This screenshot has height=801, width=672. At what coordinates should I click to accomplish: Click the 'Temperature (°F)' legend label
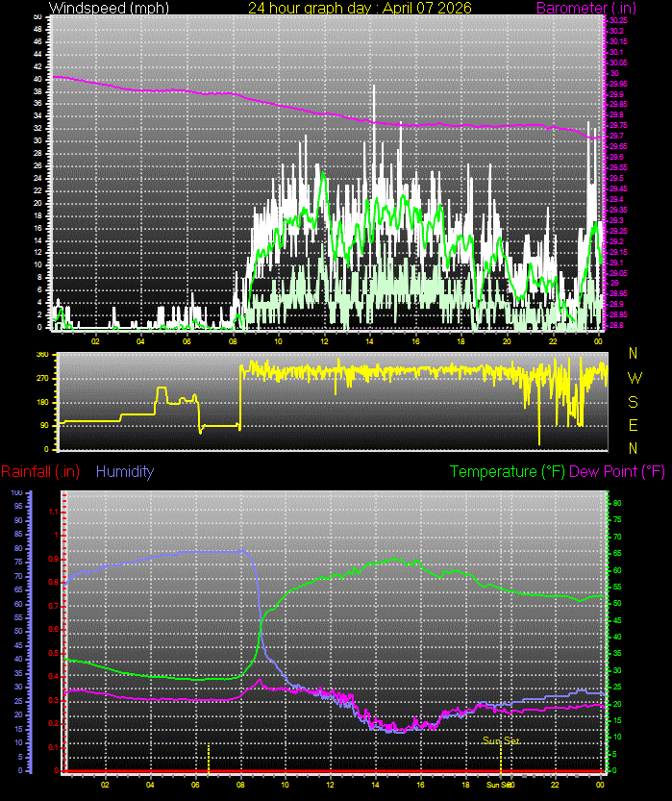tap(507, 471)
